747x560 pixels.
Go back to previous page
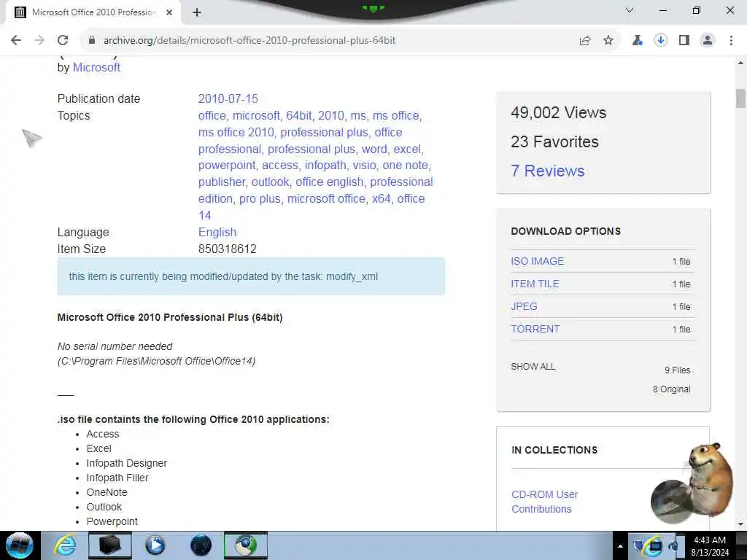tap(16, 41)
